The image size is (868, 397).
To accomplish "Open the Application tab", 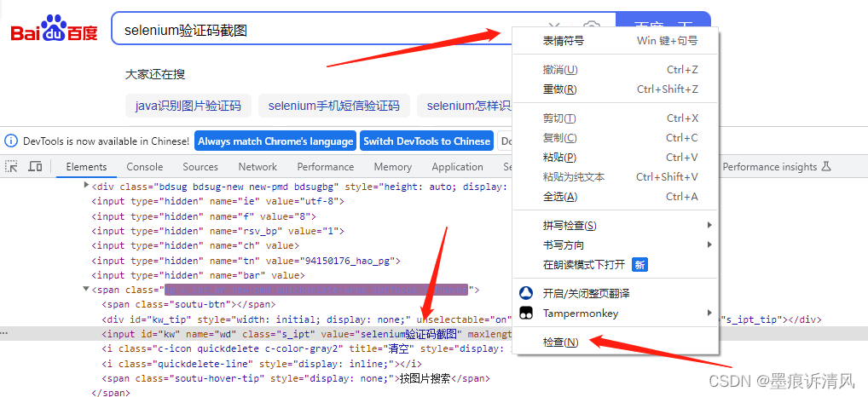I will tap(457, 166).
